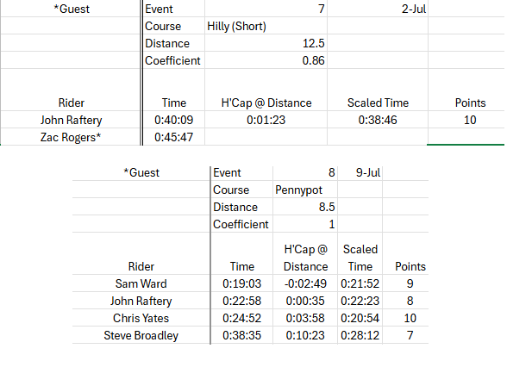The height and width of the screenshot is (392, 532).
Task: Select the 2-Jul date cell
Action: pyautogui.click(x=378, y=9)
